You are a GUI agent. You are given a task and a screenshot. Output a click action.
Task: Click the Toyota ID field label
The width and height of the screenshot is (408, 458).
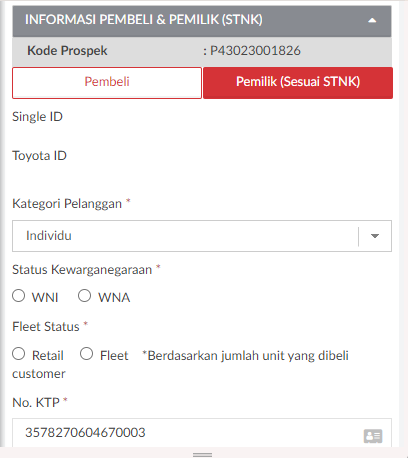39,156
